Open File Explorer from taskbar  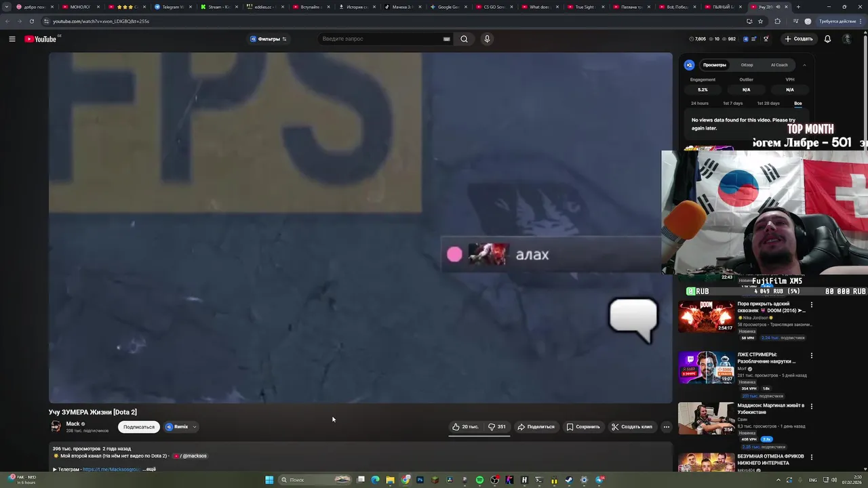coord(390,480)
